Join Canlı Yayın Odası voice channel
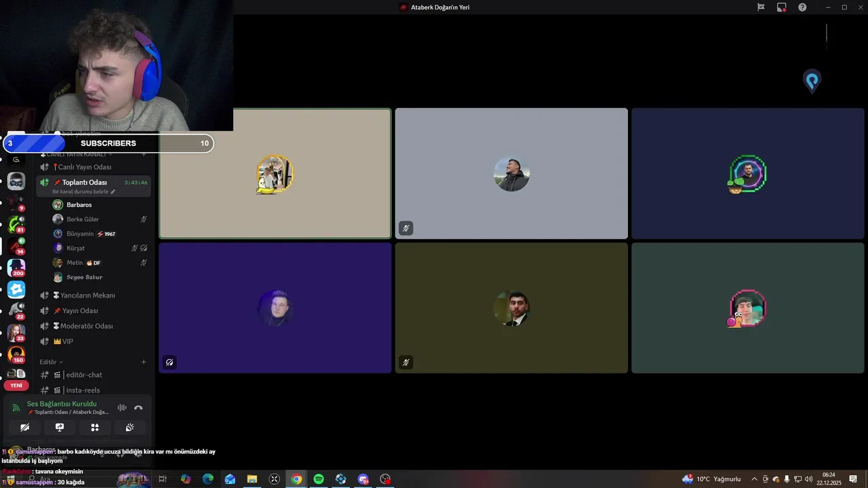The image size is (868, 488). (94, 167)
